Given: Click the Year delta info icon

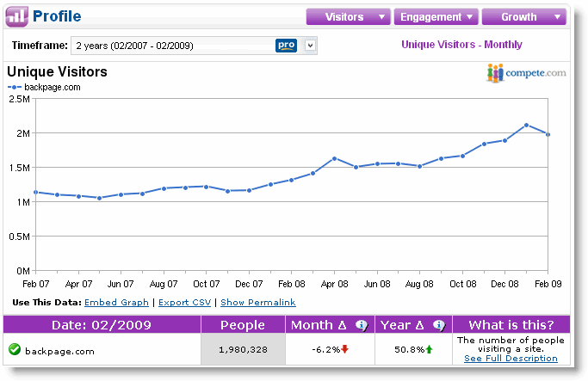Looking at the screenshot, I should [439, 325].
